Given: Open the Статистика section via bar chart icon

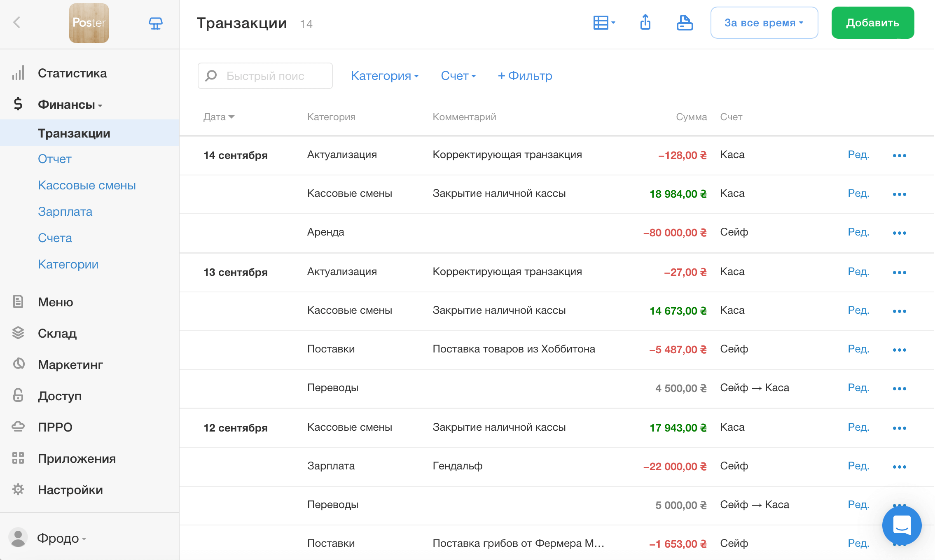Looking at the screenshot, I should [18, 73].
